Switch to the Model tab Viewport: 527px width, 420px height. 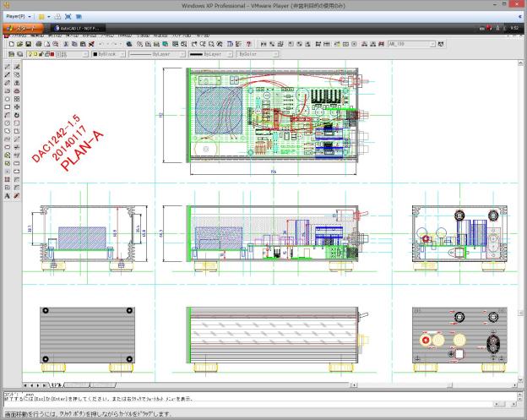click(x=55, y=384)
